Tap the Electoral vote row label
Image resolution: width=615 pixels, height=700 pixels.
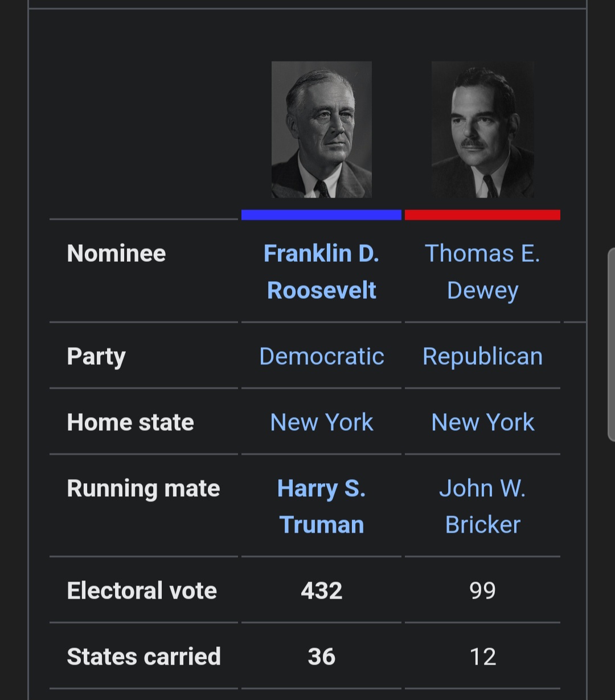[x=142, y=591]
